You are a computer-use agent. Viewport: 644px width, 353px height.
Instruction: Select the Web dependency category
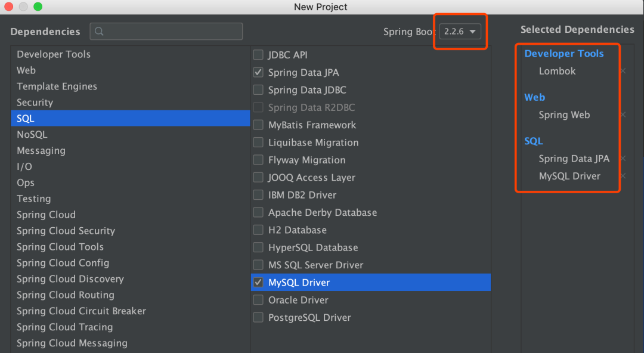26,70
